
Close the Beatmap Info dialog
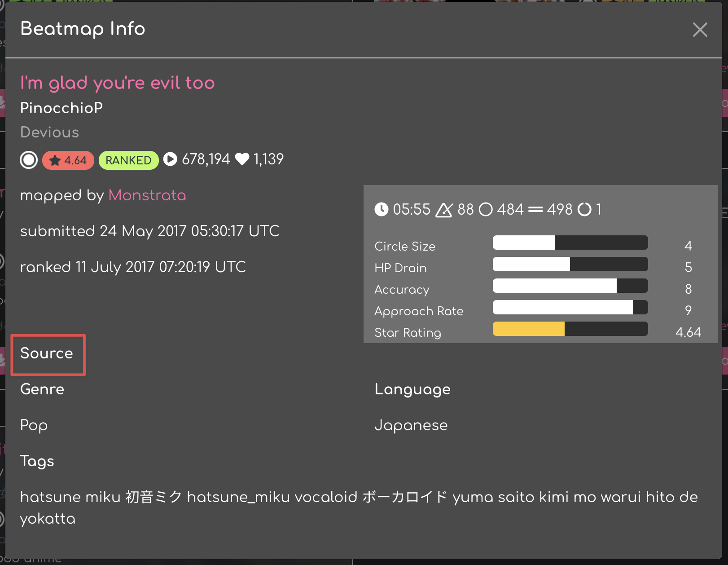coord(700,30)
